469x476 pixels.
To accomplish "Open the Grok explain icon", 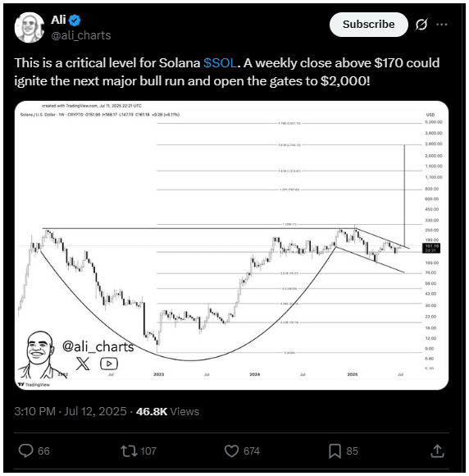I will pos(421,25).
